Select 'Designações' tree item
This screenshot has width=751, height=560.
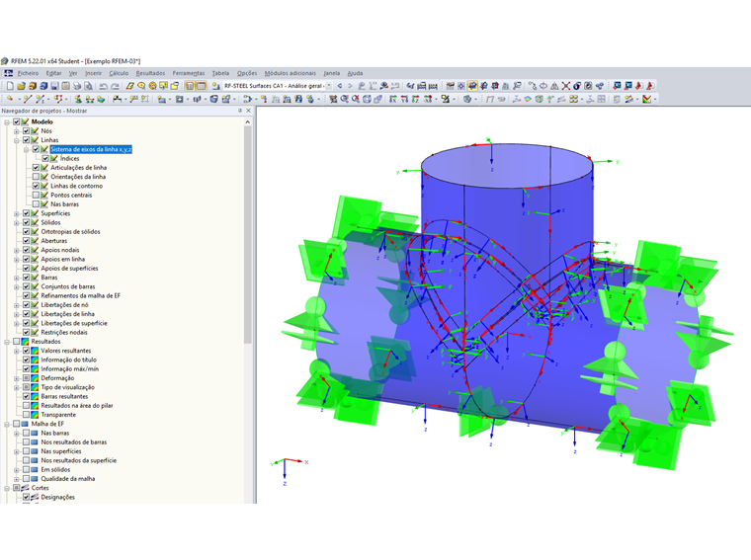[x=58, y=497]
